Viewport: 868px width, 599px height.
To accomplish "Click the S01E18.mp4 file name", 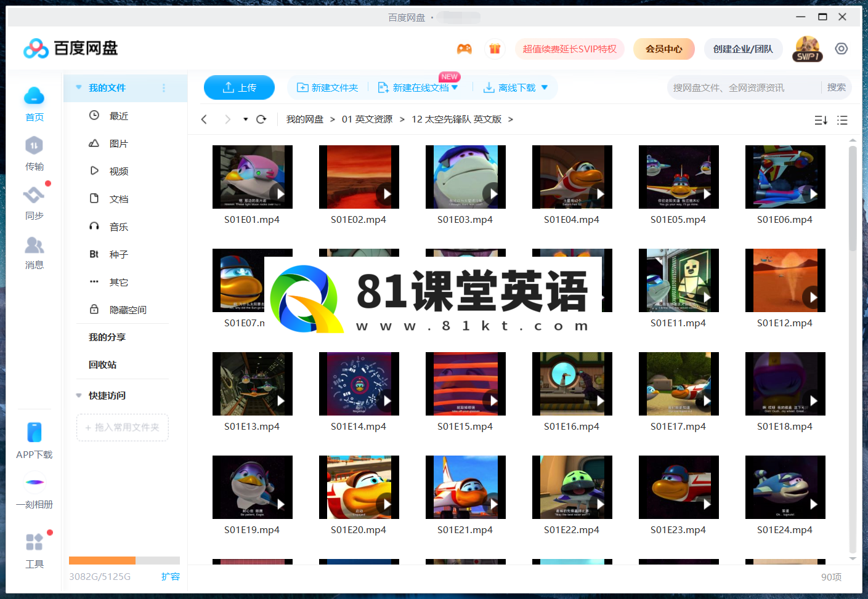I will point(785,427).
